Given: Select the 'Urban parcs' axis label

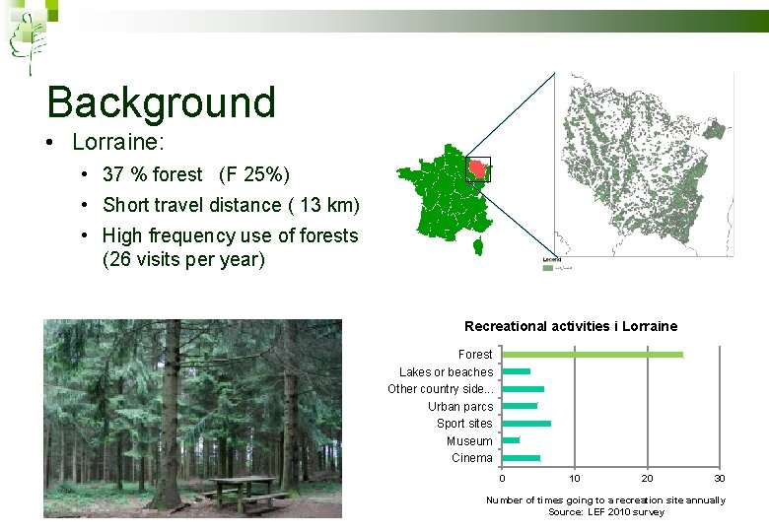Looking at the screenshot, I should coord(460,407).
